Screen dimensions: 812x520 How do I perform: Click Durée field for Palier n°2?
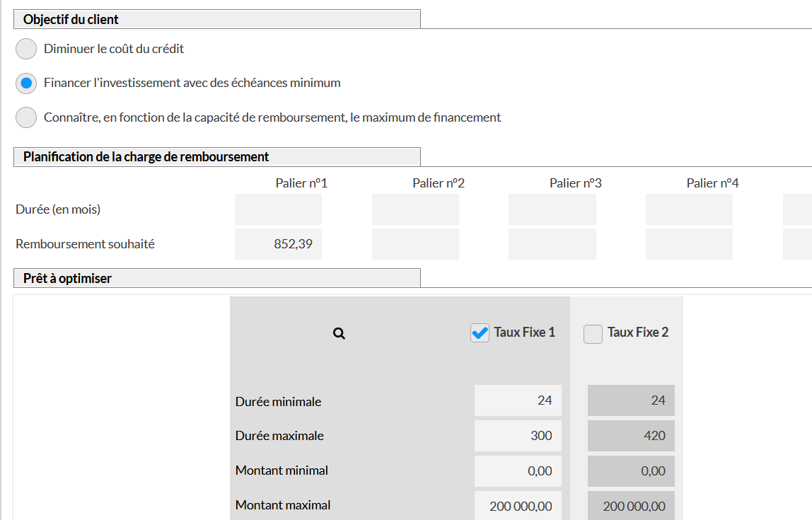pos(415,209)
